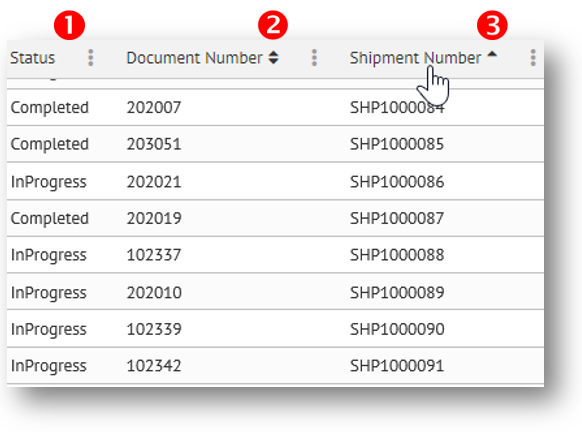Click Document Number header text

(194, 58)
